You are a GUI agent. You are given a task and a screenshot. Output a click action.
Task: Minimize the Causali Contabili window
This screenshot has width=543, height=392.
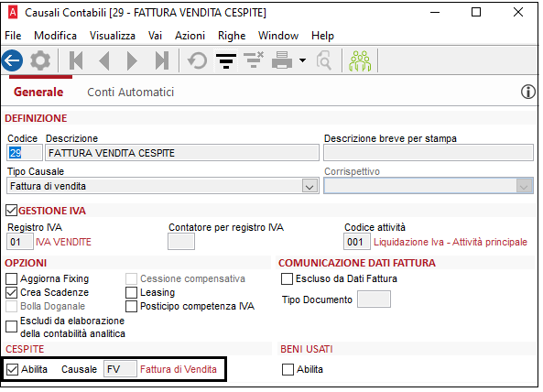pos(435,13)
